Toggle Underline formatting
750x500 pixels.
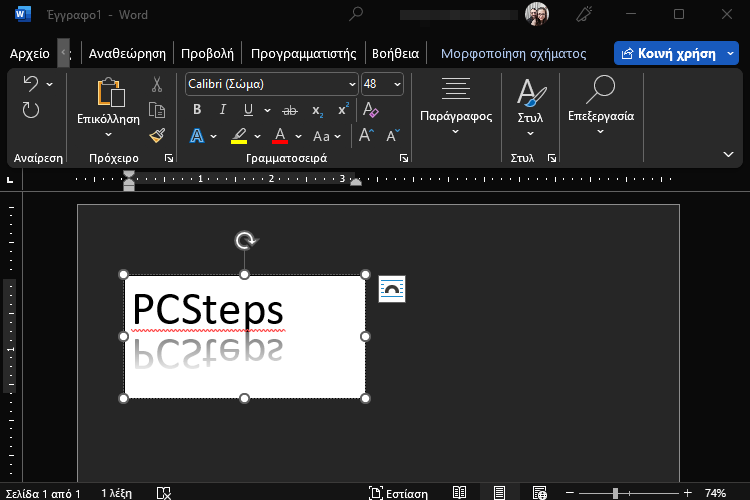click(248, 110)
